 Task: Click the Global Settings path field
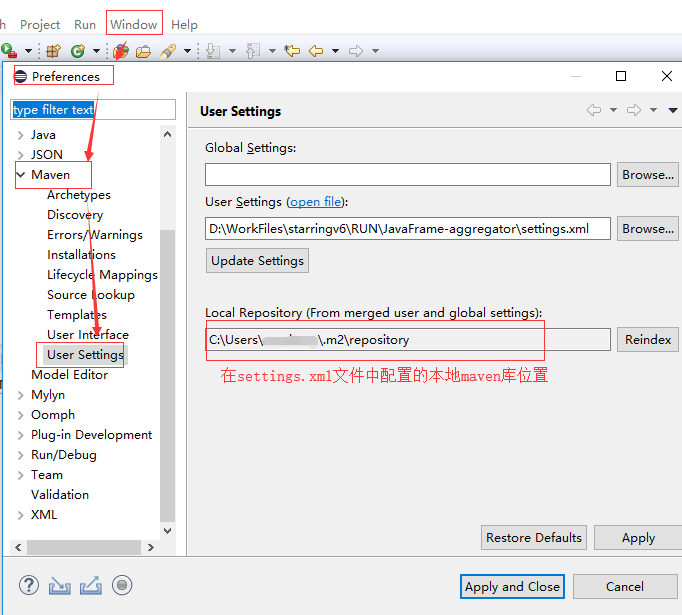408,174
